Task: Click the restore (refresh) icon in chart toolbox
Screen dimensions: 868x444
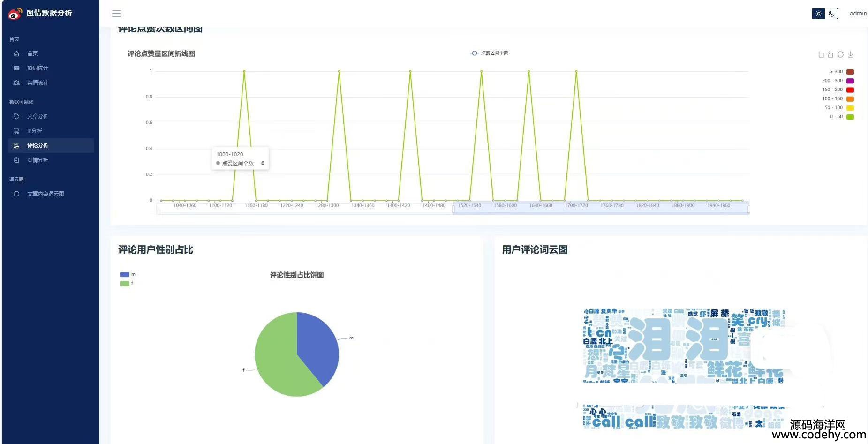Action: click(840, 55)
